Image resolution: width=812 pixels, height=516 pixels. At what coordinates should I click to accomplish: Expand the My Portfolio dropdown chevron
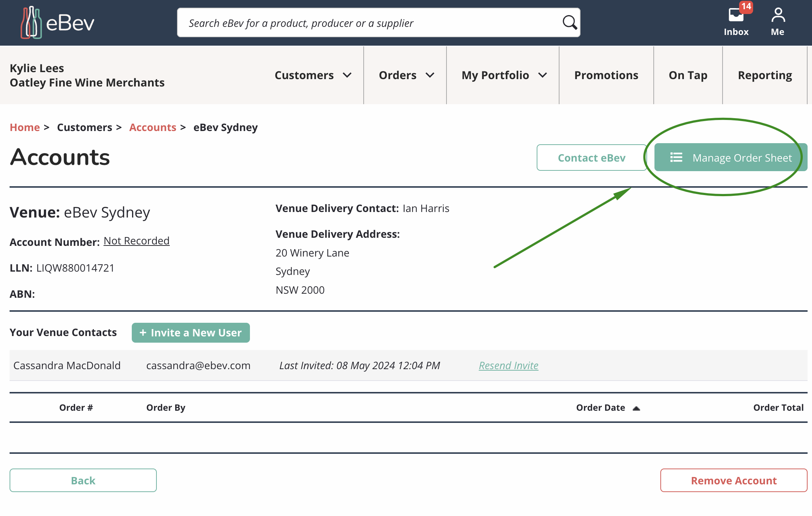(543, 75)
